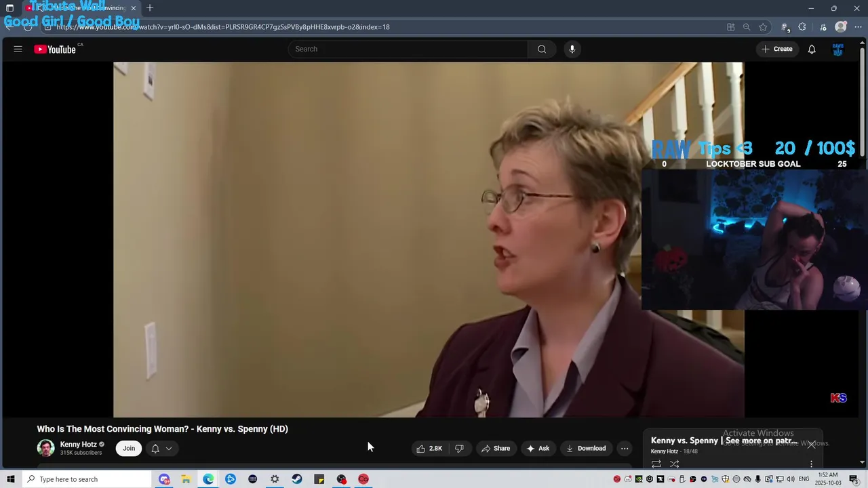The image size is (868, 488).
Task: Open the Windows notification center
Action: coord(854,479)
